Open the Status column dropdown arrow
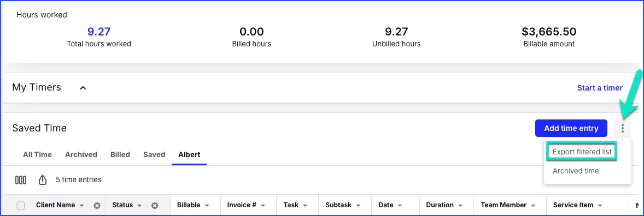Viewport: 644px width, 216px height. point(139,205)
